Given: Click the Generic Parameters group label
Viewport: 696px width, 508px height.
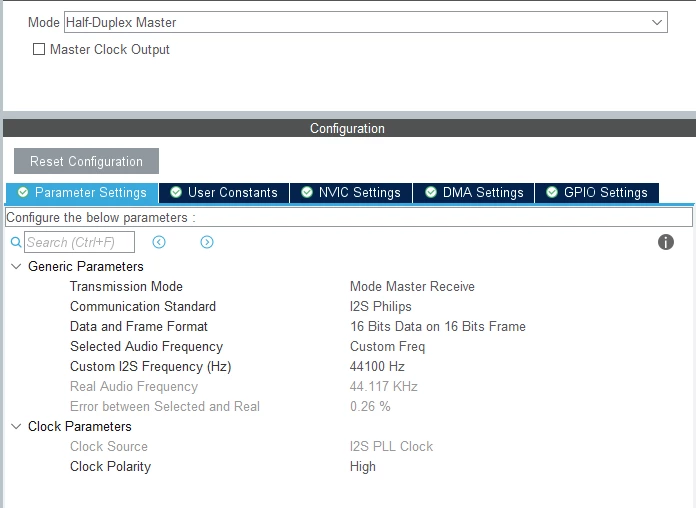Looking at the screenshot, I should [86, 266].
